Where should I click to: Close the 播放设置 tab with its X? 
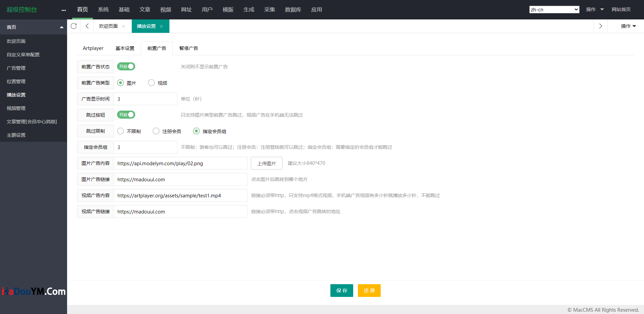point(161,26)
